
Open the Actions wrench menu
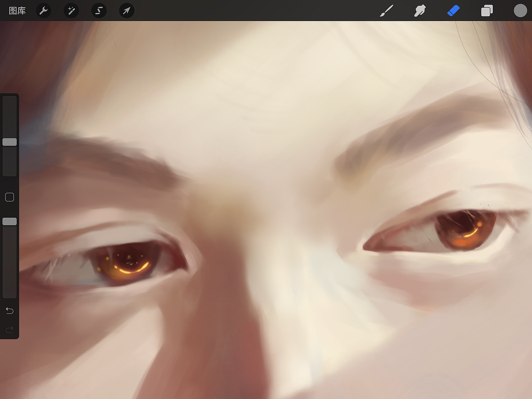44,10
